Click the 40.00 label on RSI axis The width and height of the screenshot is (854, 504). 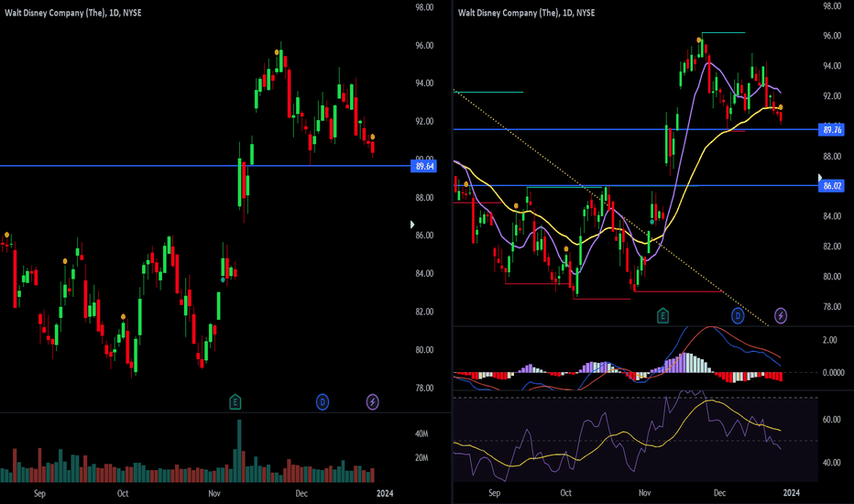(x=832, y=463)
